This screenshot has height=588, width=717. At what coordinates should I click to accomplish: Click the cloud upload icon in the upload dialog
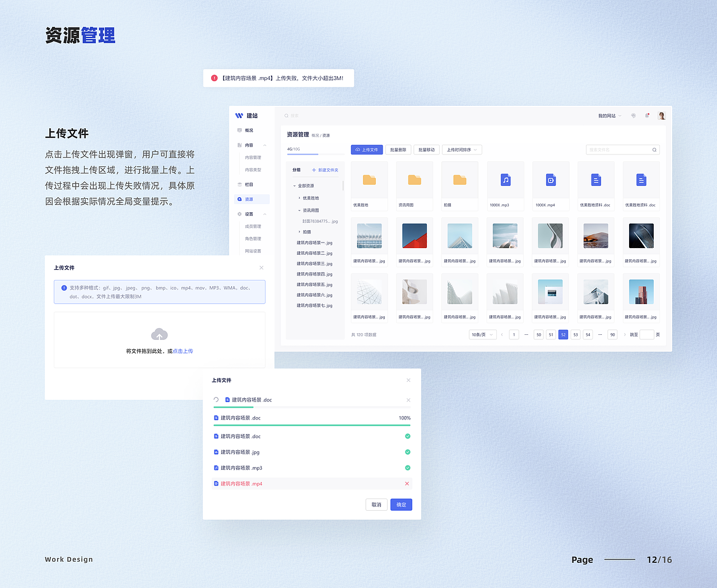click(160, 334)
